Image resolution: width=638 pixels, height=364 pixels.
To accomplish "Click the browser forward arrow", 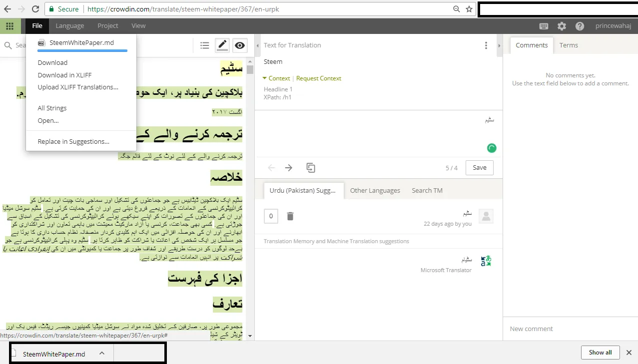I will (x=21, y=9).
